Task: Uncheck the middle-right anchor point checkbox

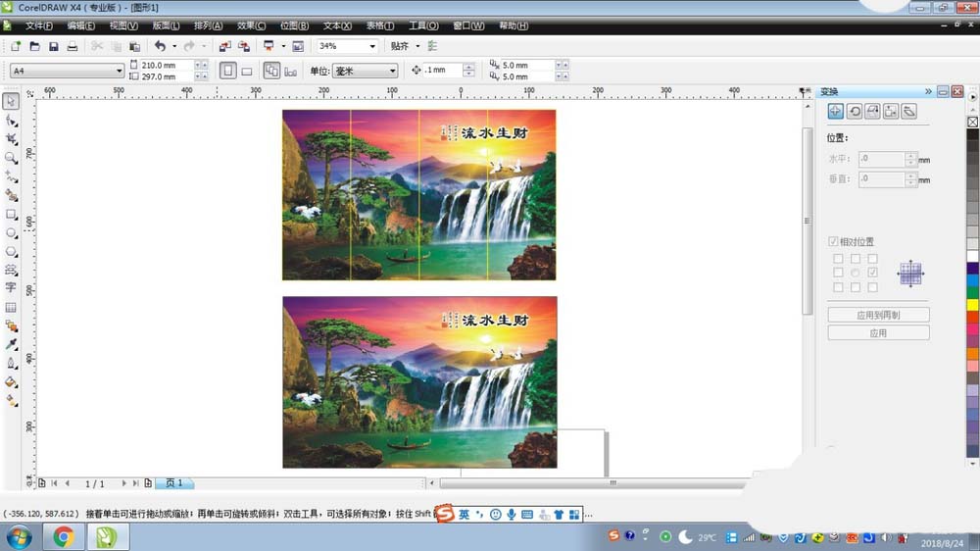Action: [872, 273]
